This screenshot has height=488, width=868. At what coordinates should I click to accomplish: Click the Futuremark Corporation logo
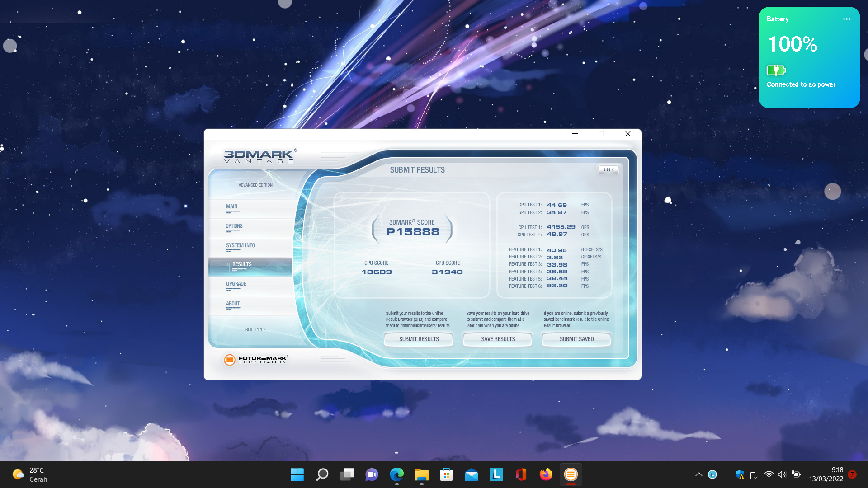256,360
